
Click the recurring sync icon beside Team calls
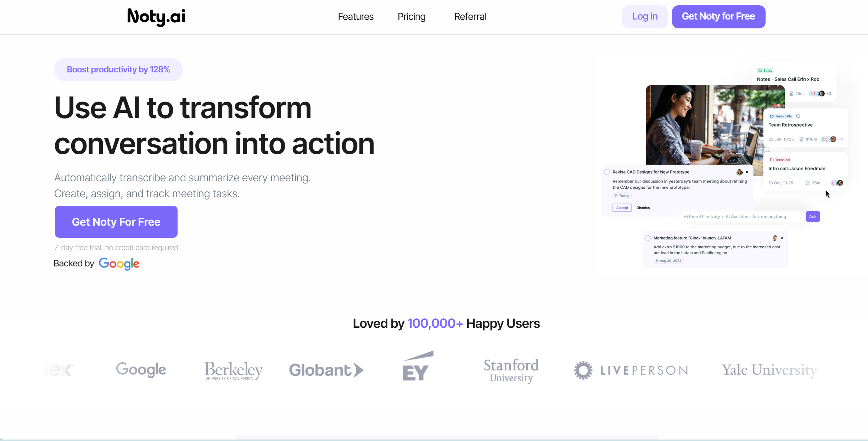click(x=798, y=116)
